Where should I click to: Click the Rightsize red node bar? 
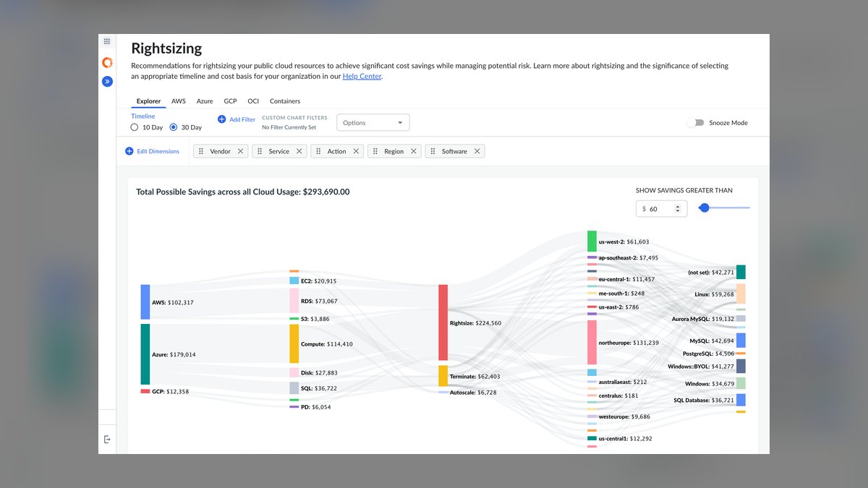click(443, 322)
